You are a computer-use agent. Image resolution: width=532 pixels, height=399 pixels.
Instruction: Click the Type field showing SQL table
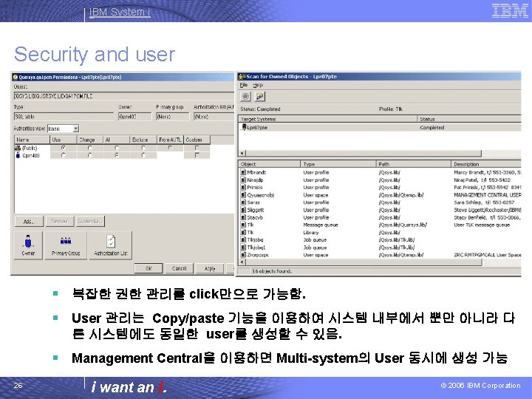click(64, 117)
